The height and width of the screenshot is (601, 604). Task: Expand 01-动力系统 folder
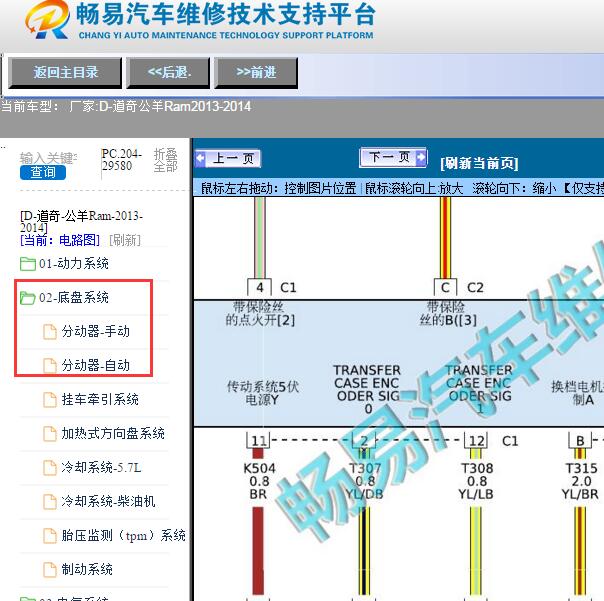coord(74,264)
